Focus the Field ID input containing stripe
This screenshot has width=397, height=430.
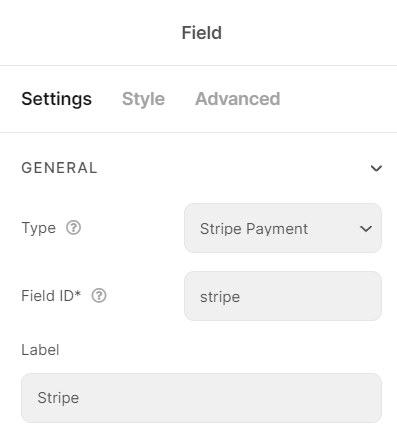(283, 296)
